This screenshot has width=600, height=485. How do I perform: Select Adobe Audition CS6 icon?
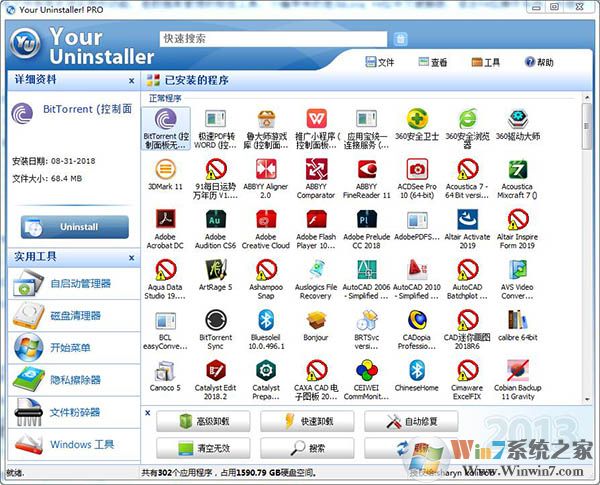[216, 219]
